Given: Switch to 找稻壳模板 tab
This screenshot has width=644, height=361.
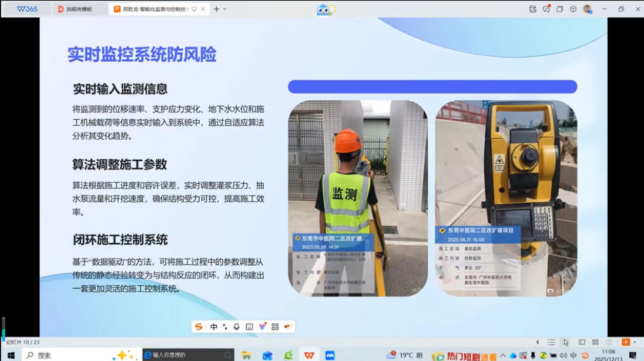Looking at the screenshot, I should point(79,9).
